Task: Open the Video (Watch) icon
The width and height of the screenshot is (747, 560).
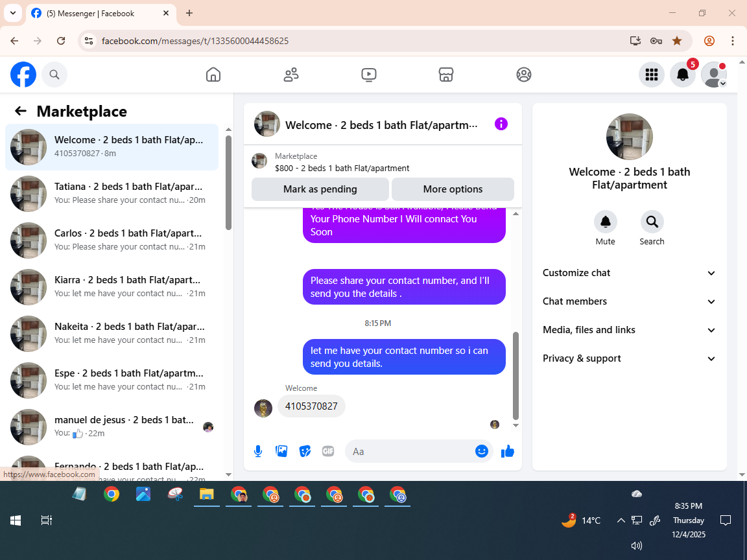Action: pyautogui.click(x=369, y=75)
